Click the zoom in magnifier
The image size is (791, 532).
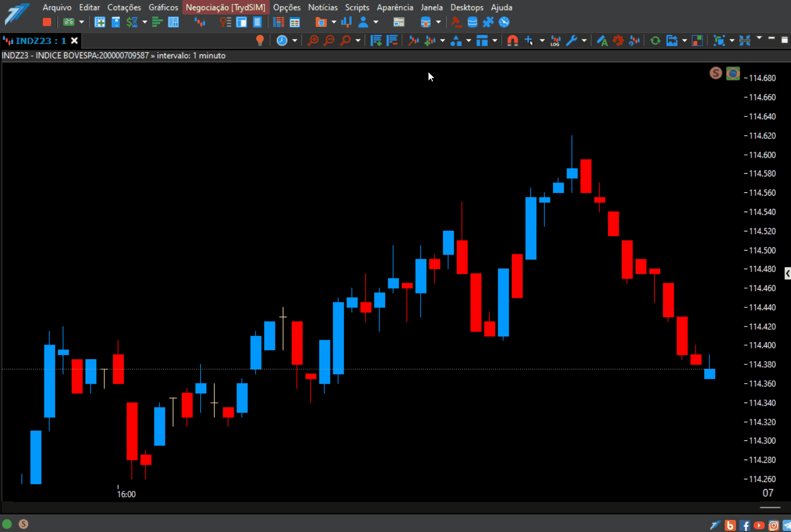(313, 40)
